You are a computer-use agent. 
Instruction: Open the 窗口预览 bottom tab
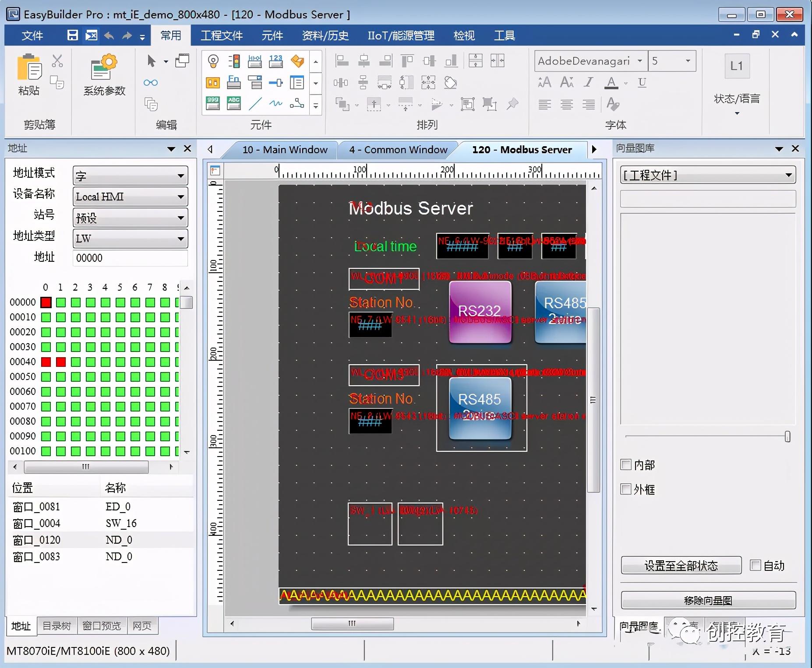coord(102,626)
